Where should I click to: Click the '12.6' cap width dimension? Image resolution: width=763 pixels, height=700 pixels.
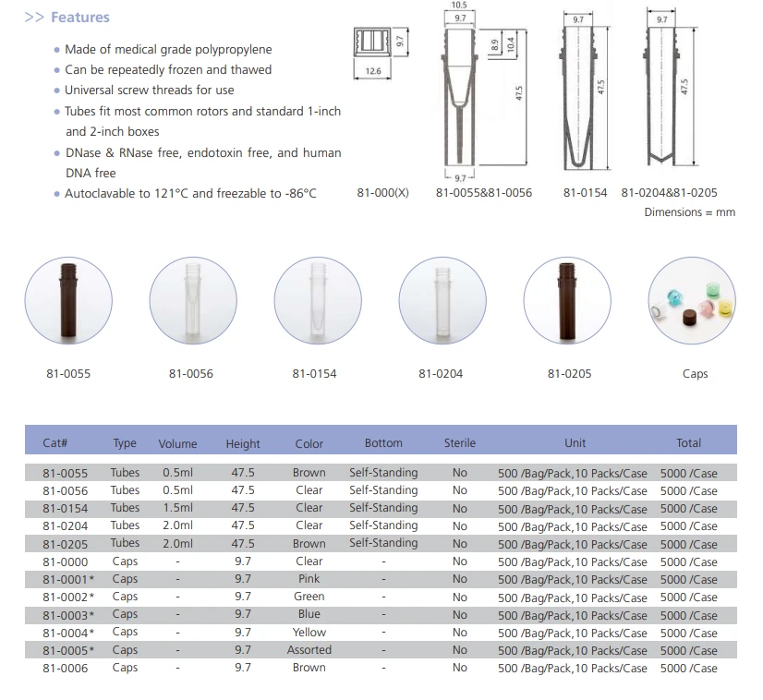(373, 71)
